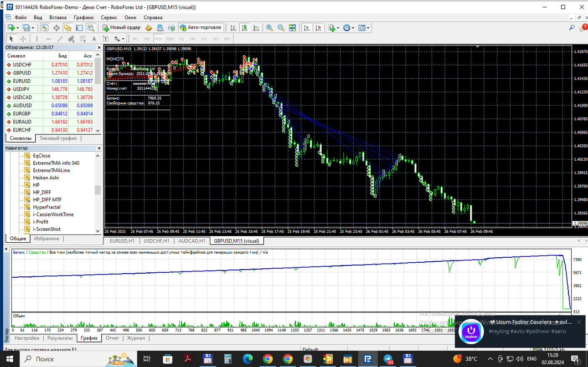Close the Навигатор panel
Screen dimensions: 588x367
[x=99, y=148]
